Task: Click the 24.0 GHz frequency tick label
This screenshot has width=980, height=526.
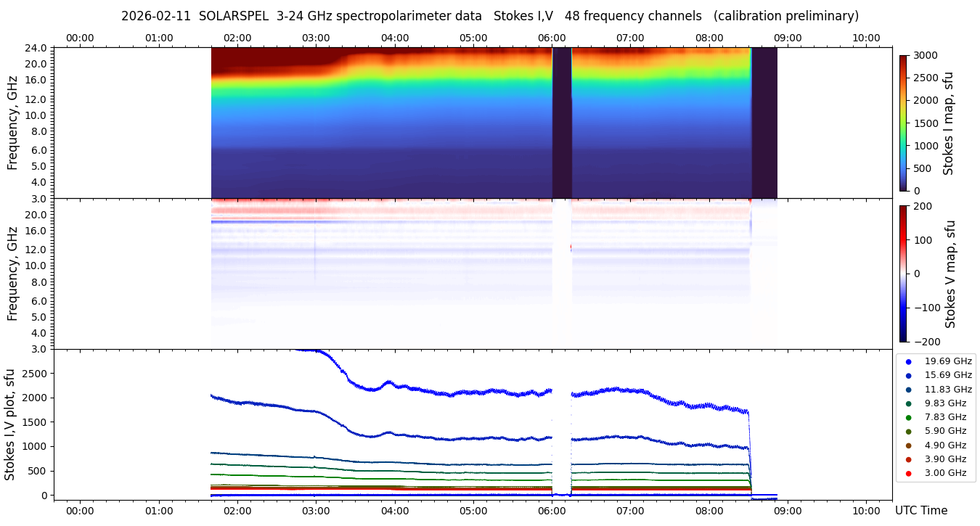Action: click(36, 49)
